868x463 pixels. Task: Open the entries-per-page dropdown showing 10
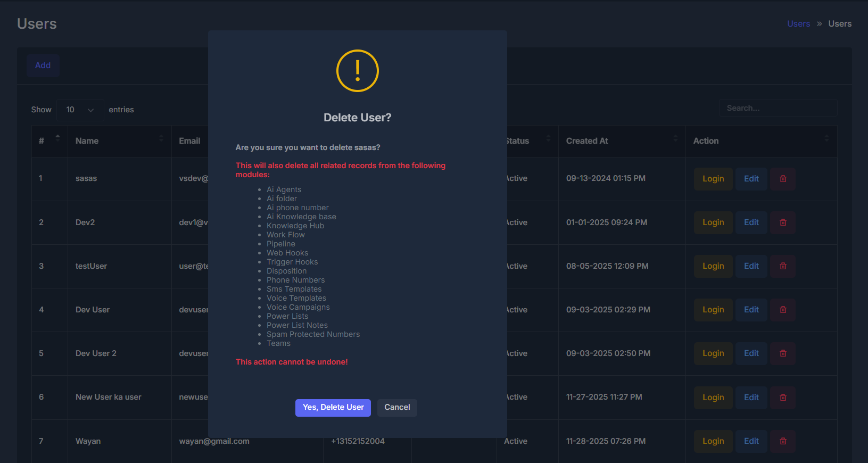click(x=80, y=110)
